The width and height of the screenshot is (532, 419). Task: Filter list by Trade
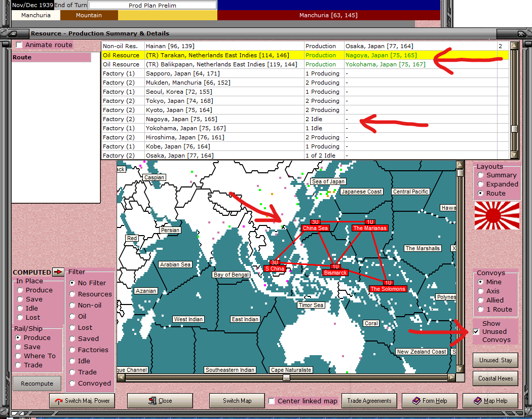click(72, 372)
